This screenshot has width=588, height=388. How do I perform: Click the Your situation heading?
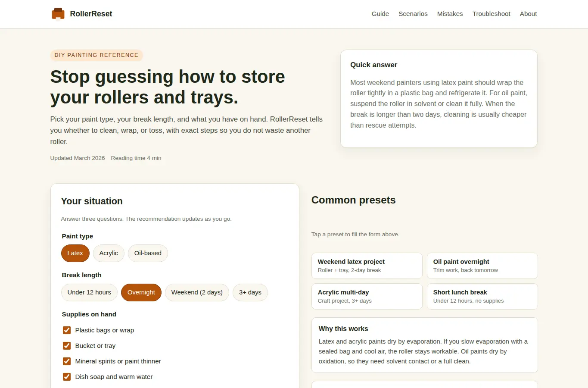tap(92, 201)
